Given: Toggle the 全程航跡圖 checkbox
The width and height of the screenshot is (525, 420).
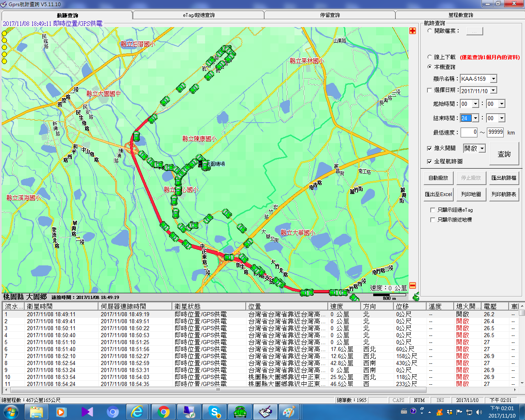Looking at the screenshot, I should tap(429, 161).
